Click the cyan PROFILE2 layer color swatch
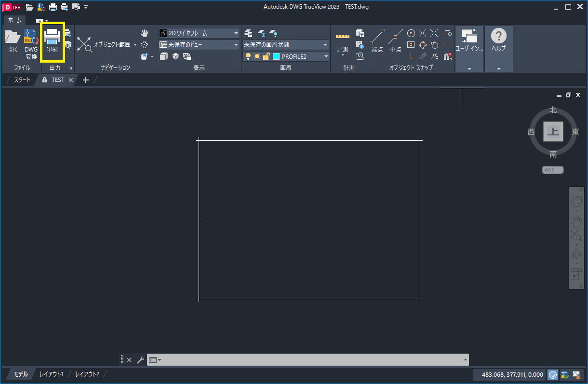 point(276,56)
